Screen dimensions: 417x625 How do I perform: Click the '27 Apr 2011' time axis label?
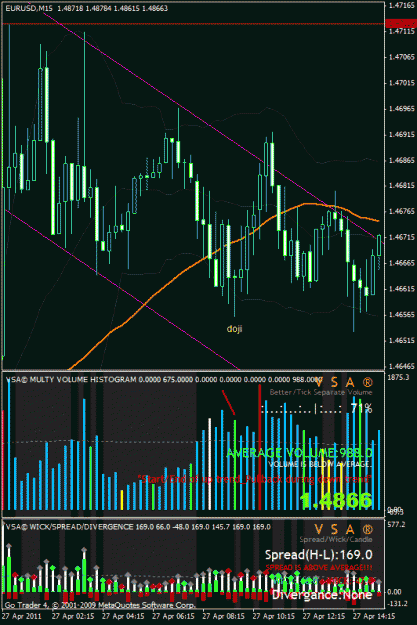point(21,616)
